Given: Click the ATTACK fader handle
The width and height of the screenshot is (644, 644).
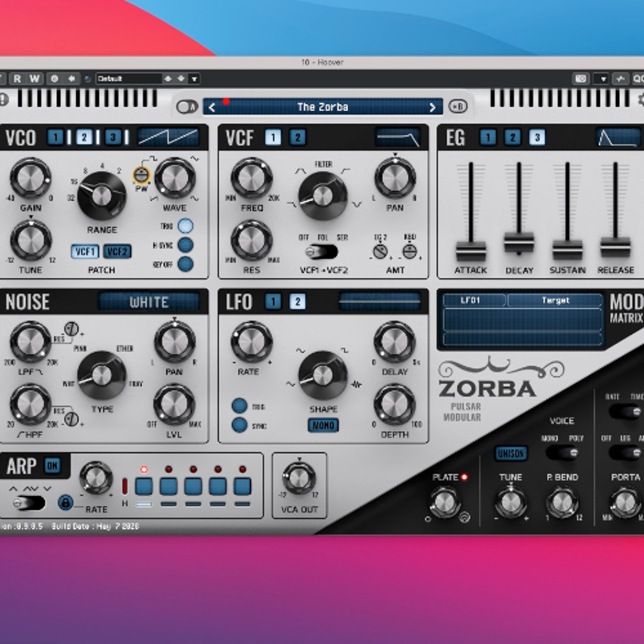Looking at the screenshot, I should 470,250.
